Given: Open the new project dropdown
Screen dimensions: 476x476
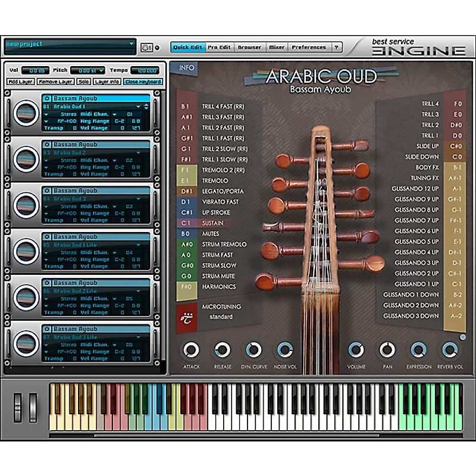Looking at the screenshot, I should (x=131, y=44).
